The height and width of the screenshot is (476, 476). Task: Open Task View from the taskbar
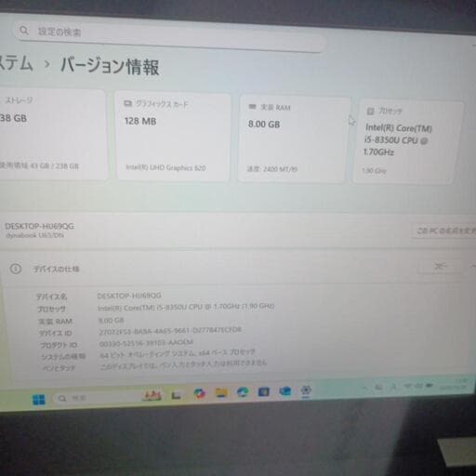coord(177,395)
